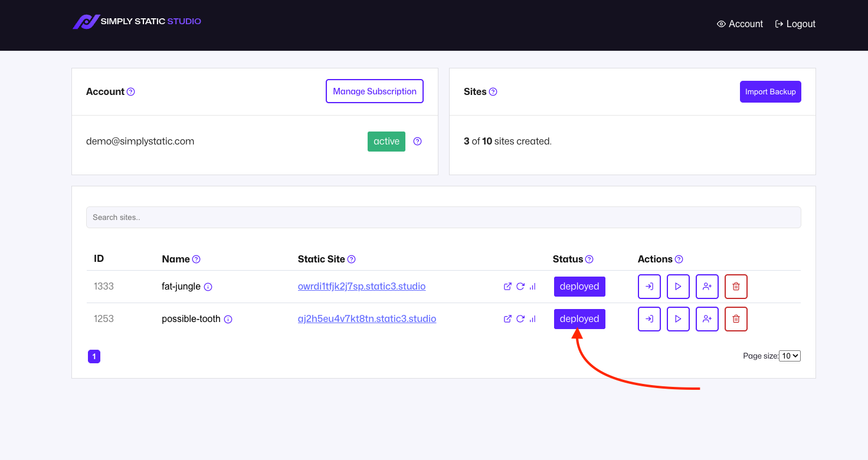868x460 pixels.
Task: Select pagination page 1
Action: [x=94, y=357]
